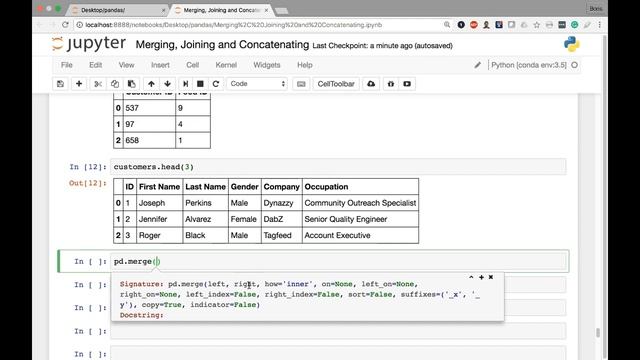Image resolution: width=640 pixels, height=360 pixels.
Task: Click the gift toolbar icon
Action: (391, 84)
